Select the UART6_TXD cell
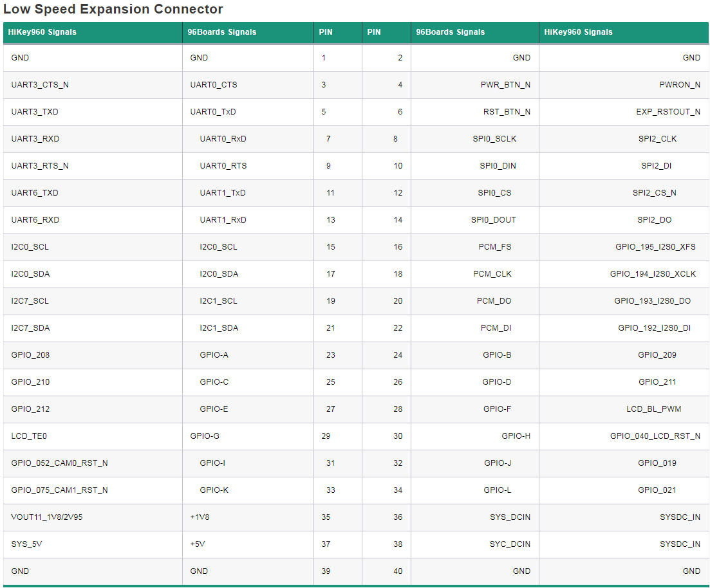This screenshot has width=710, height=588. click(x=35, y=193)
